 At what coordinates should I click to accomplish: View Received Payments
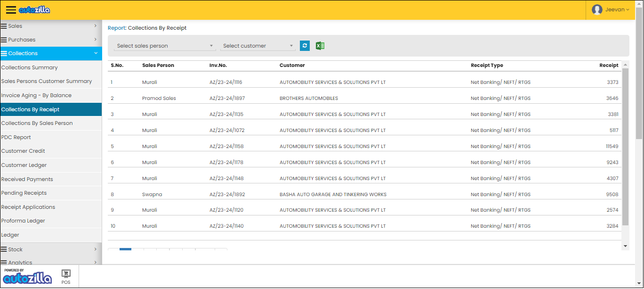tap(51, 179)
